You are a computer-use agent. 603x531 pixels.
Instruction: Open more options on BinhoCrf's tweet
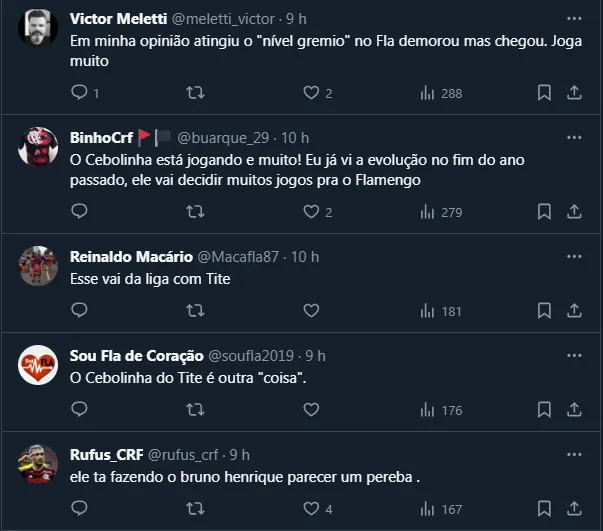(x=574, y=137)
